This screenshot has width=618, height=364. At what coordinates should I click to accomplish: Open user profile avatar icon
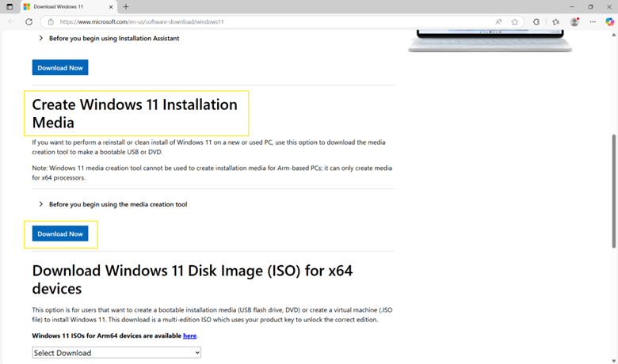click(x=574, y=21)
